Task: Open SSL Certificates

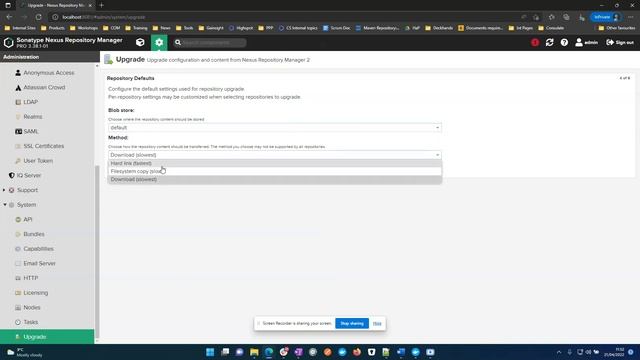Action: tap(43, 146)
